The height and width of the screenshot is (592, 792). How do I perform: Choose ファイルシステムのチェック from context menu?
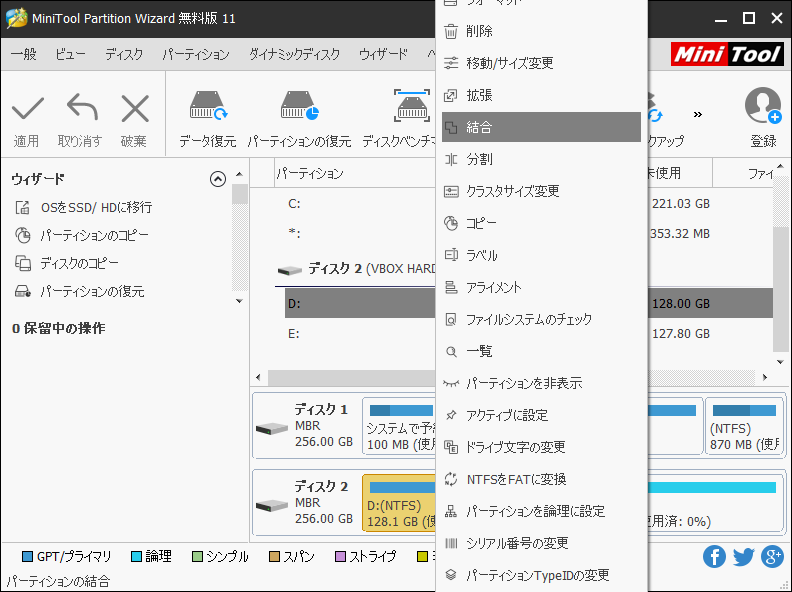(x=541, y=319)
